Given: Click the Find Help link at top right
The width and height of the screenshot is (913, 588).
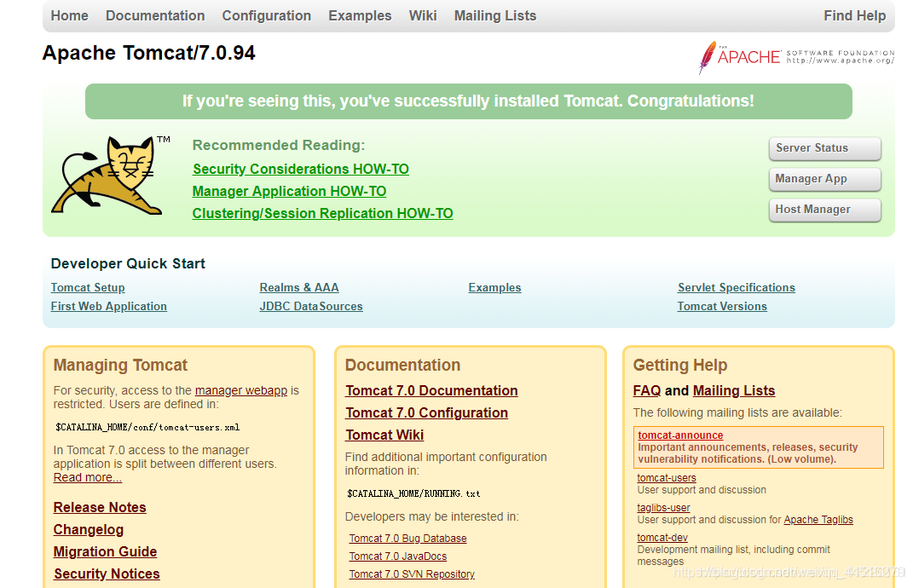Looking at the screenshot, I should point(855,15).
